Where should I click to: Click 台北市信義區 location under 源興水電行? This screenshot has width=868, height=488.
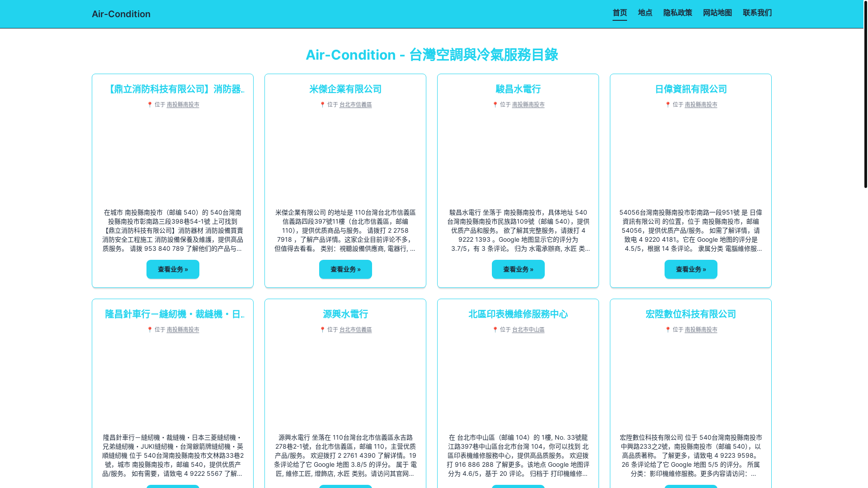(356, 329)
